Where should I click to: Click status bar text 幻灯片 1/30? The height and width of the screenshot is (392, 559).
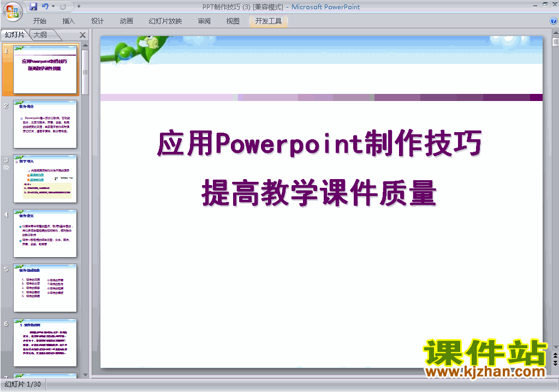point(23,384)
